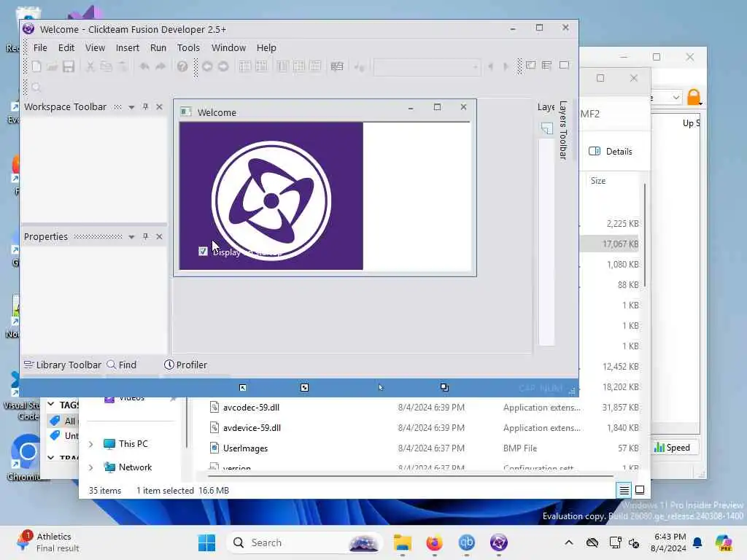
Task: Switch File Explorer to the large thumbnails view icon
Action: tap(640, 490)
